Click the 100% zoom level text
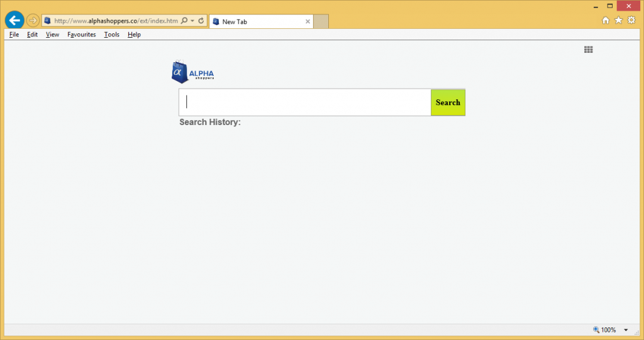 point(608,330)
